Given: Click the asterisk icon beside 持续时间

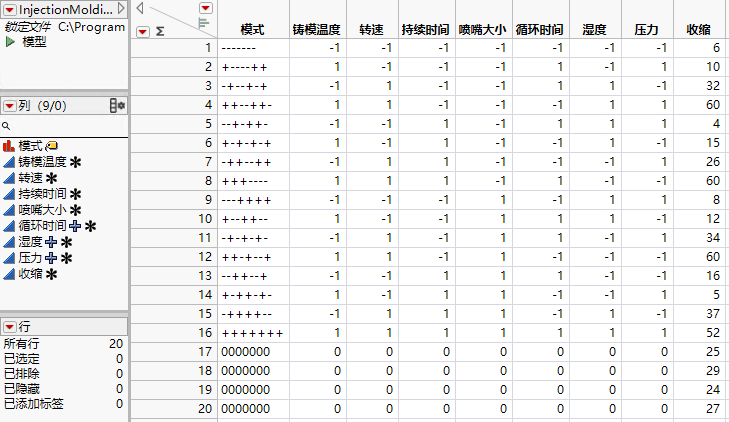Looking at the screenshot, I should tap(75, 194).
